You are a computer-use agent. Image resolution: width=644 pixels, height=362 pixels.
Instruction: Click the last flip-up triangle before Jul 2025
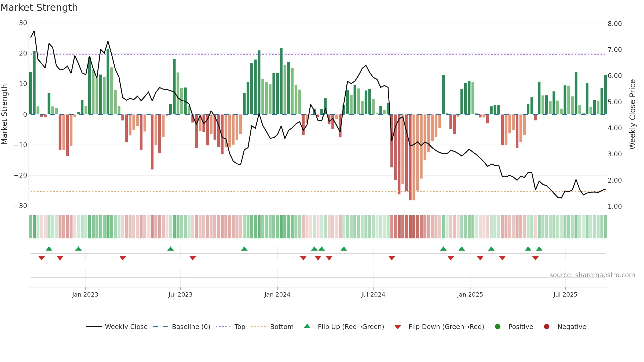pos(539,249)
